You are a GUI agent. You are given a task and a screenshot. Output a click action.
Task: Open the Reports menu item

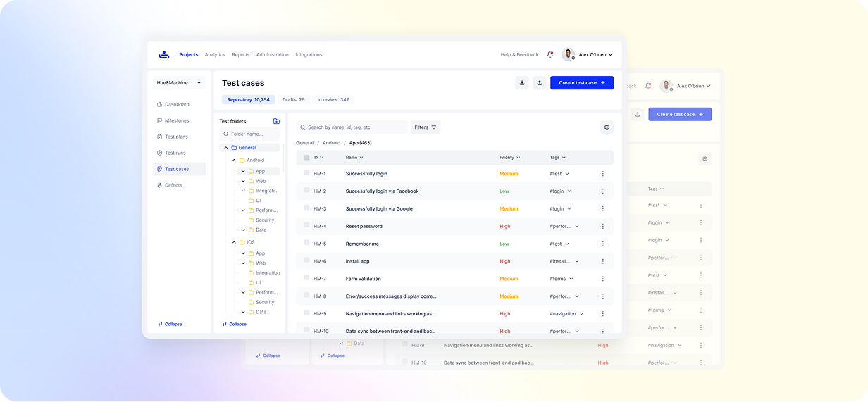[241, 54]
